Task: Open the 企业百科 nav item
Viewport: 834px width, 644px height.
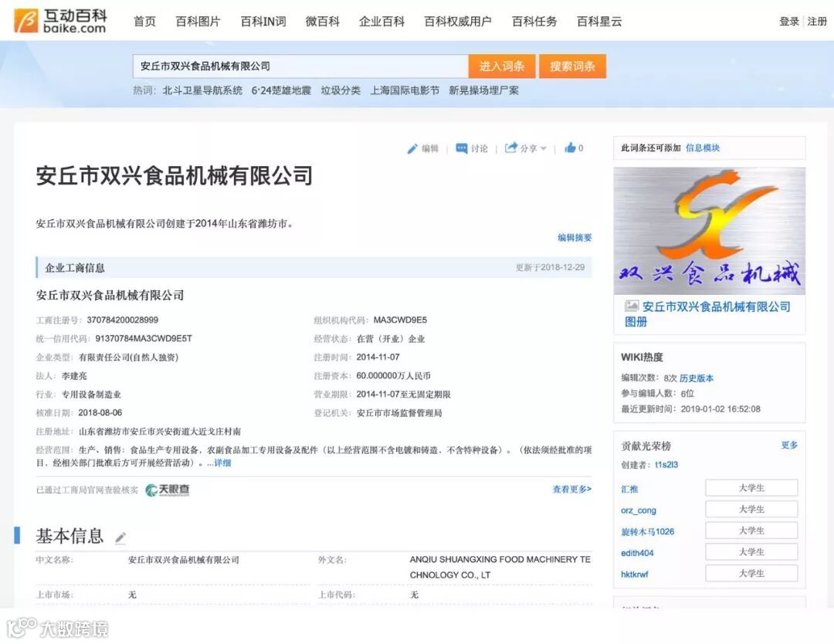Action: [x=381, y=22]
